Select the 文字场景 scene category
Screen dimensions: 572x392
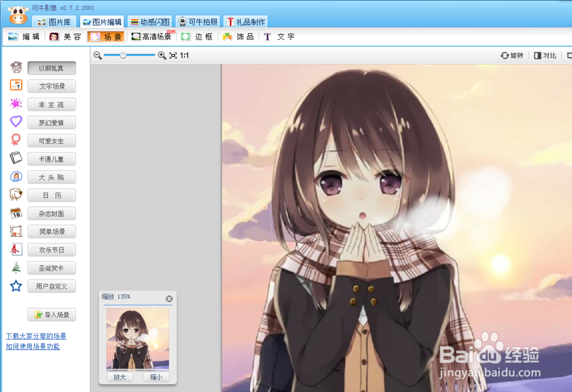pos(52,86)
